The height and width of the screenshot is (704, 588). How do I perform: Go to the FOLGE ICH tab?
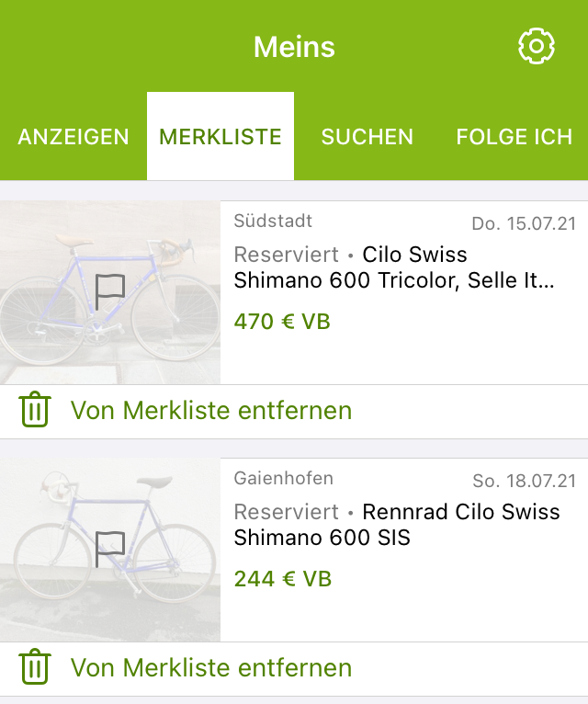[514, 137]
